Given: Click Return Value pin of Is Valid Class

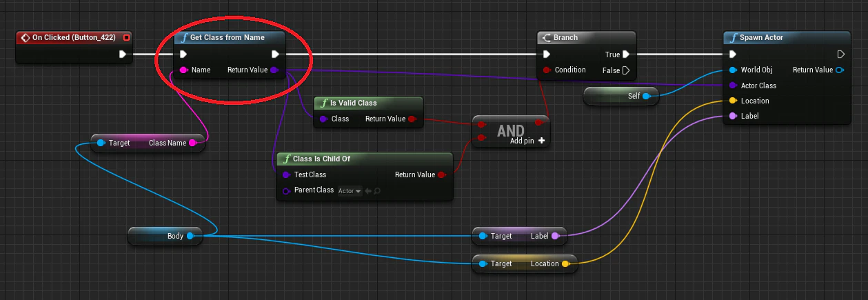Looking at the screenshot, I should (x=412, y=119).
